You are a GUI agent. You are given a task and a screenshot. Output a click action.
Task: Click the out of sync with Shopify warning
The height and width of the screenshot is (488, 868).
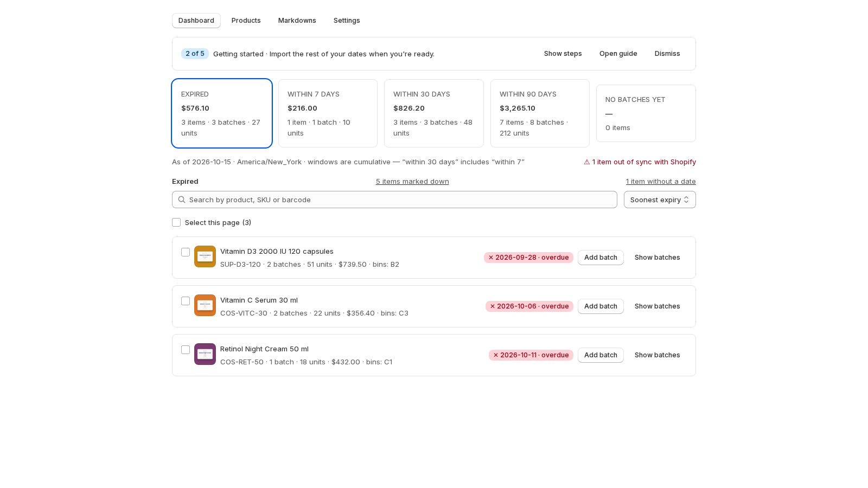pyautogui.click(x=640, y=162)
